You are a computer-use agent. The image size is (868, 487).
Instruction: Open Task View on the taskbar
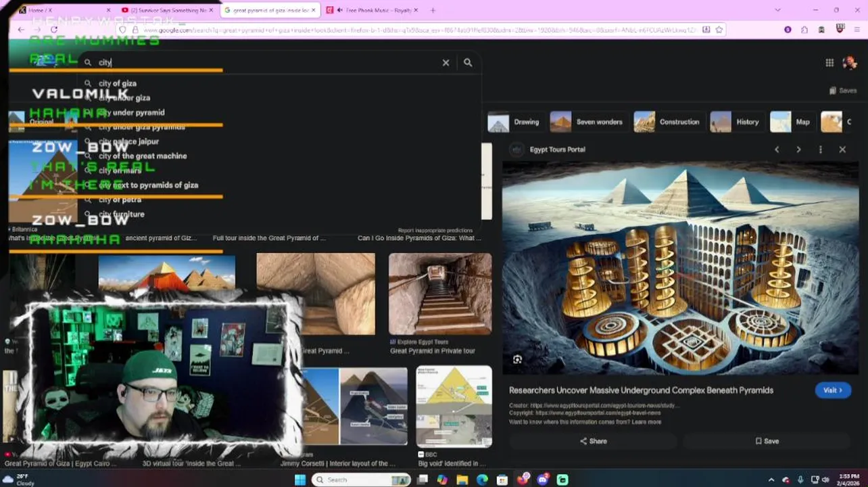point(423,480)
